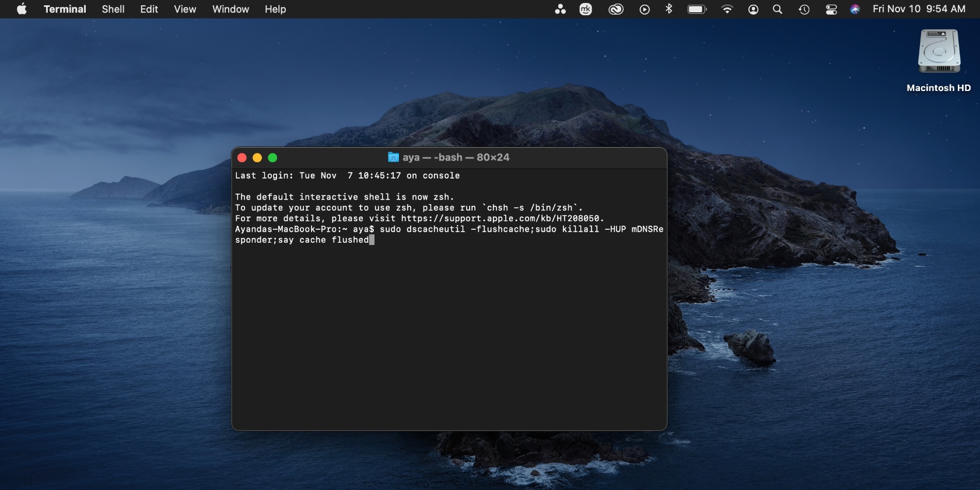Open the Terminal application menu

click(65, 9)
